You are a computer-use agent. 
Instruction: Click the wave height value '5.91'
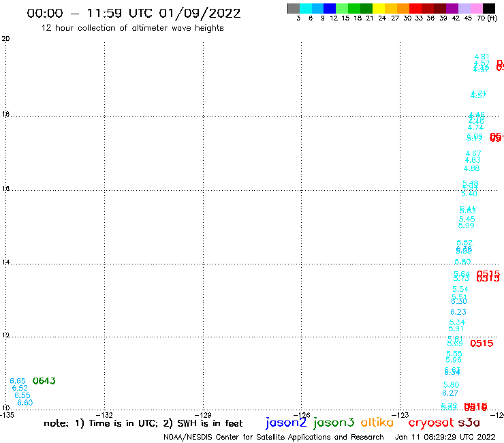click(x=456, y=329)
